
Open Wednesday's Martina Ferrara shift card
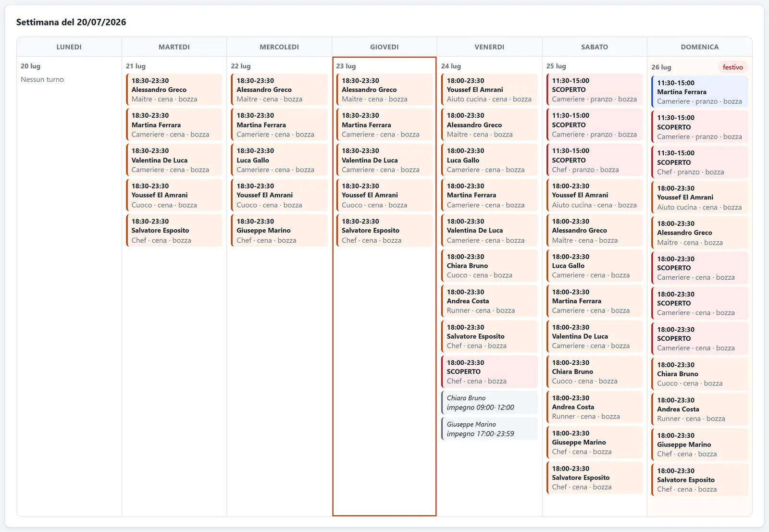pyautogui.click(x=279, y=125)
